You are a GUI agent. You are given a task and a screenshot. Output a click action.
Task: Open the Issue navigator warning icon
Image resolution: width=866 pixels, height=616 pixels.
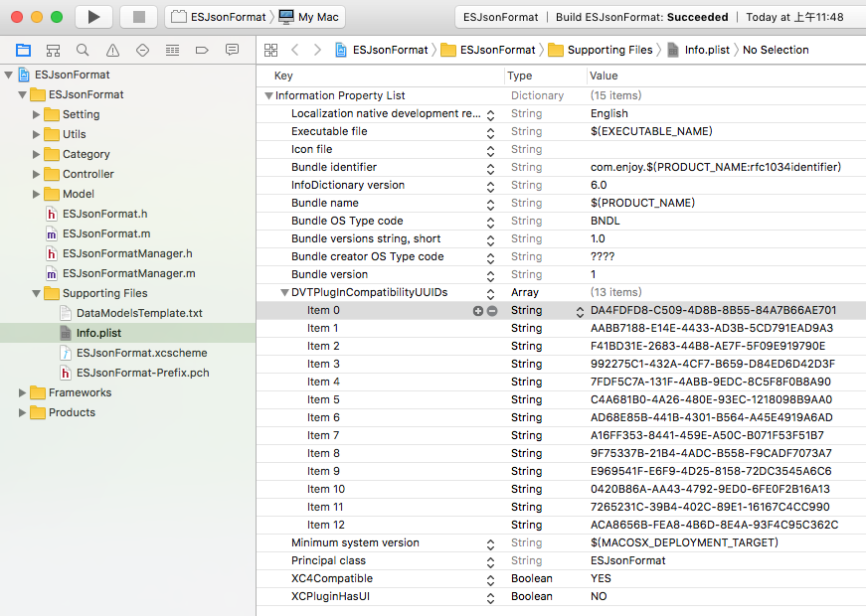(112, 51)
